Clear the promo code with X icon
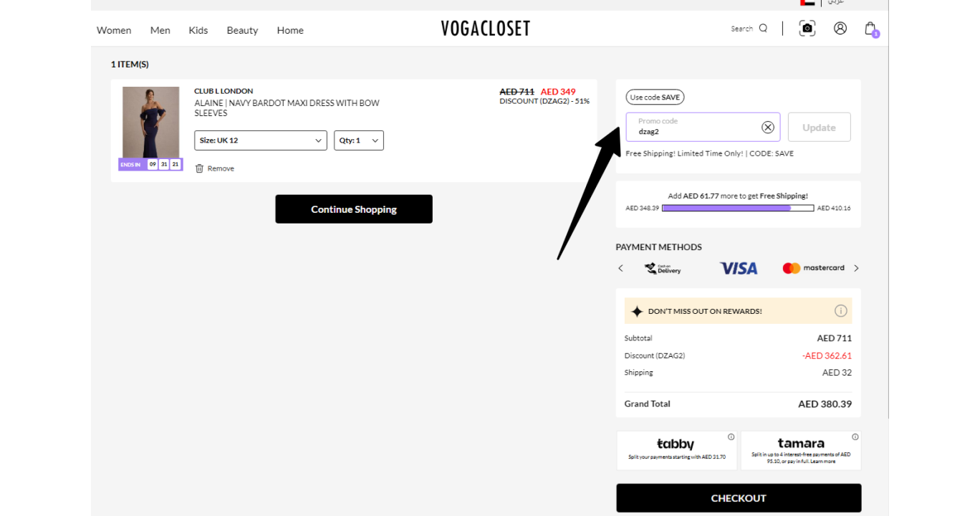Viewport: 980px width, 516px height. [768, 128]
